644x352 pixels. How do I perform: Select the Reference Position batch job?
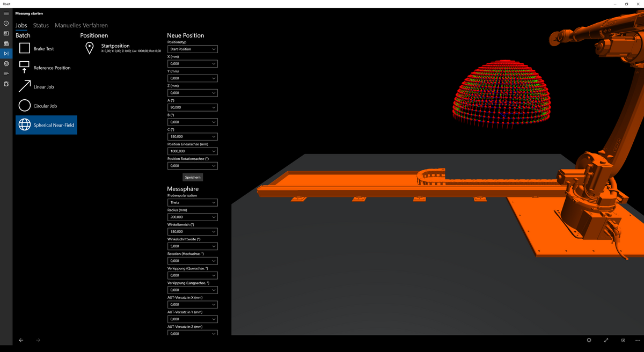click(x=46, y=68)
